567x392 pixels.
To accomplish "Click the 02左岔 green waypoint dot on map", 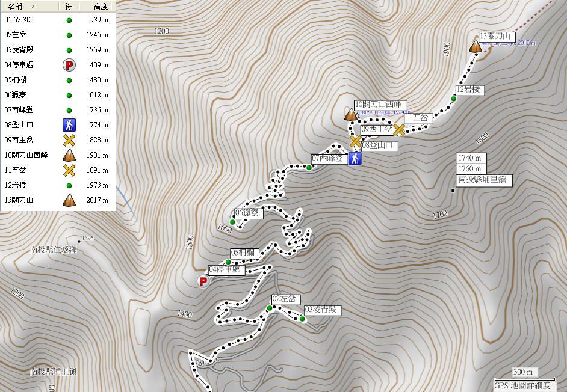I will pos(270,308).
